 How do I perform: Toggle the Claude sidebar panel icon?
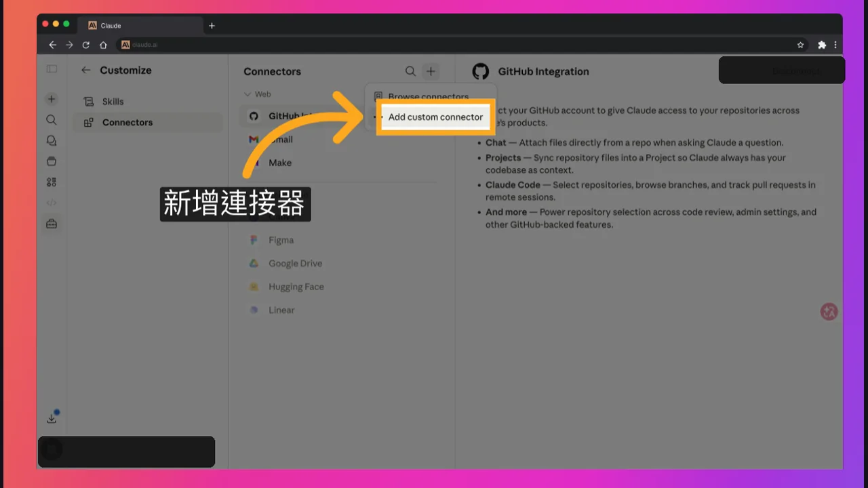tap(52, 69)
